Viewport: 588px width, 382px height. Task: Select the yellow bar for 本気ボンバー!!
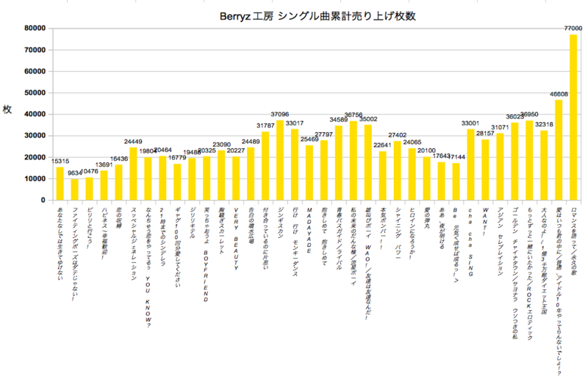(x=382, y=176)
